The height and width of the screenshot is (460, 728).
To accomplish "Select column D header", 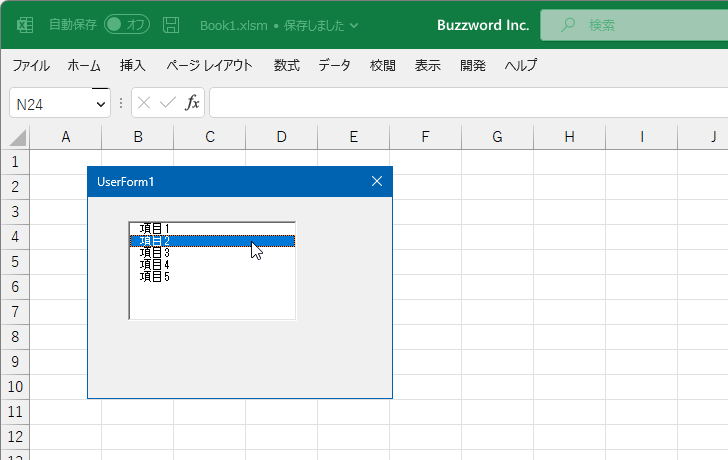I will click(281, 137).
